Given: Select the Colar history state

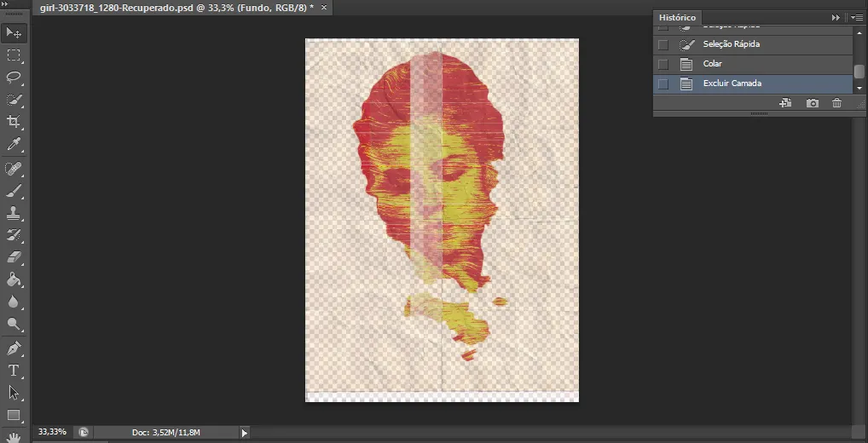Looking at the screenshot, I should 754,64.
